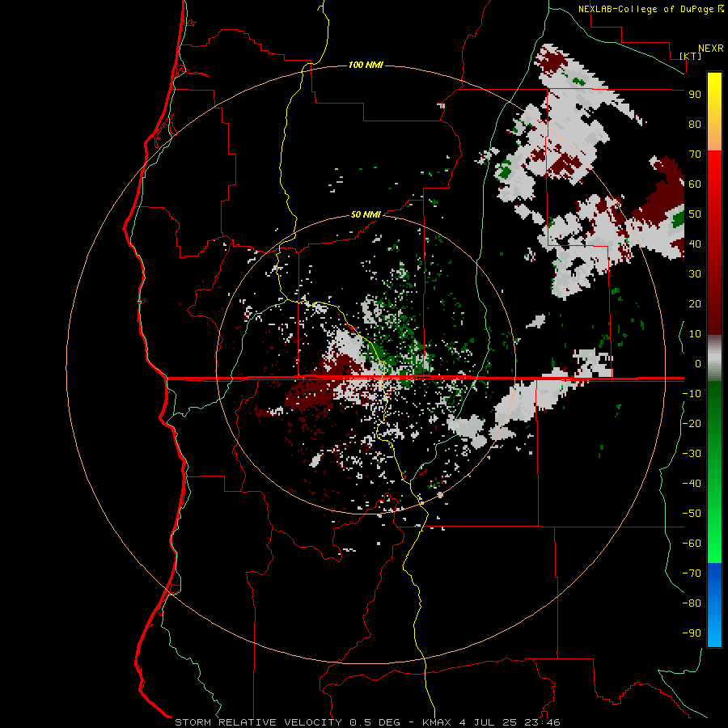728x728 pixels.
Task: Click the 70 value on the velocity scale
Action: (695, 154)
